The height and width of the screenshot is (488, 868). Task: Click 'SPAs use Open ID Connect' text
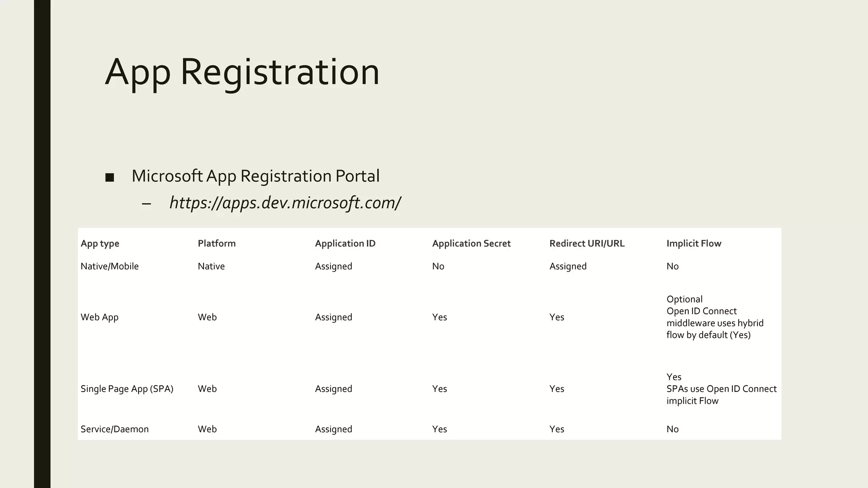click(721, 389)
